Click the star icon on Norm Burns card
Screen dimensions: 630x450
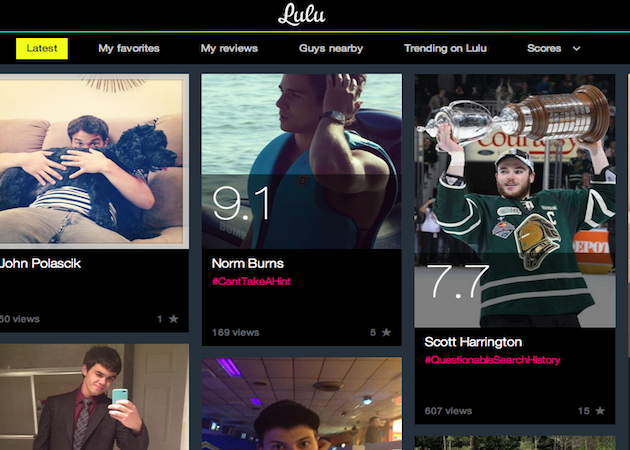[x=387, y=332]
